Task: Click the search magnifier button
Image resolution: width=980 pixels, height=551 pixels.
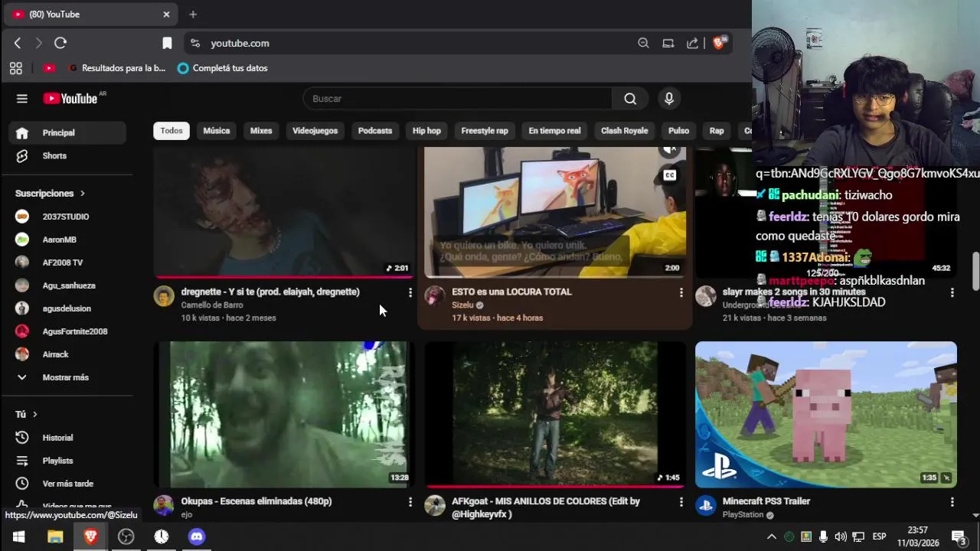Action: 630,99
